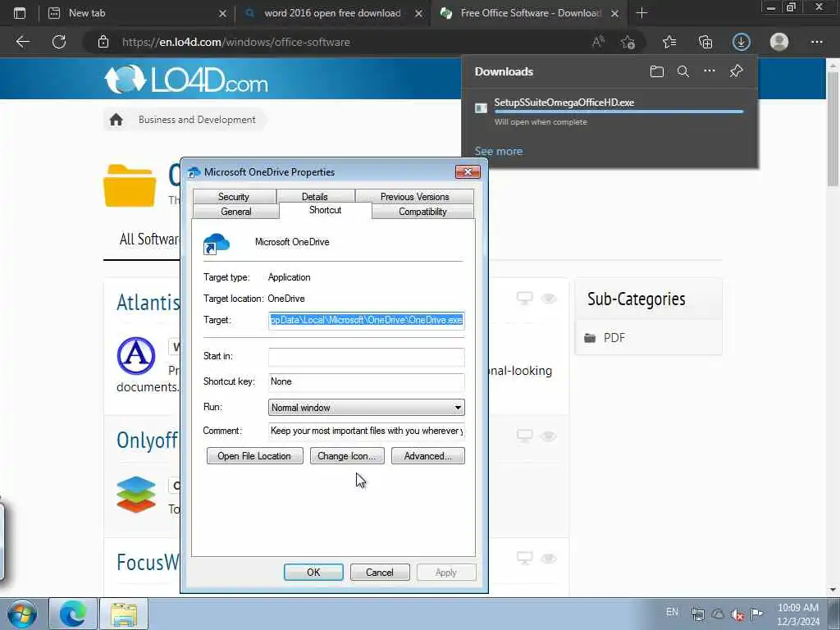Click See more in Downloads panel

[x=498, y=151]
